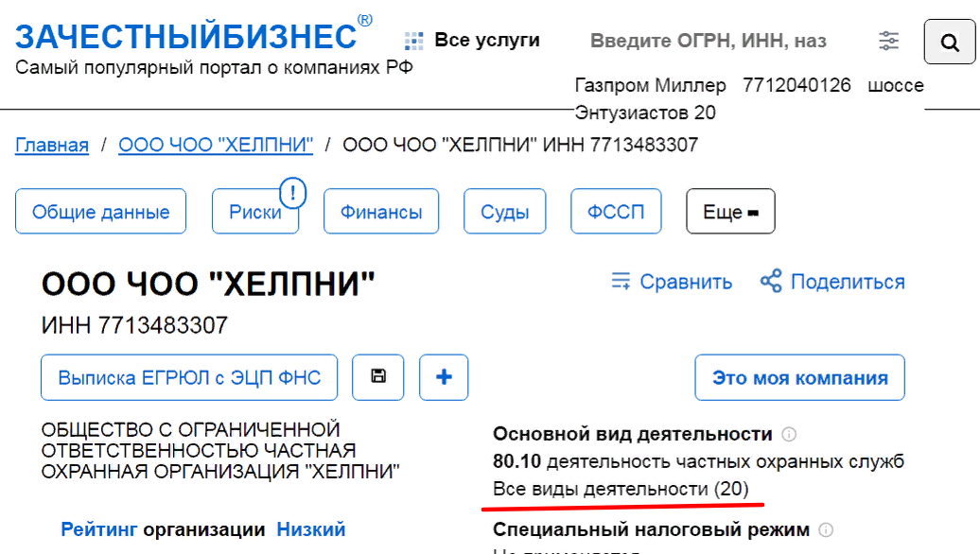Screen dimensions: 980x554
Task: Go to the Суды tab
Action: (x=504, y=212)
